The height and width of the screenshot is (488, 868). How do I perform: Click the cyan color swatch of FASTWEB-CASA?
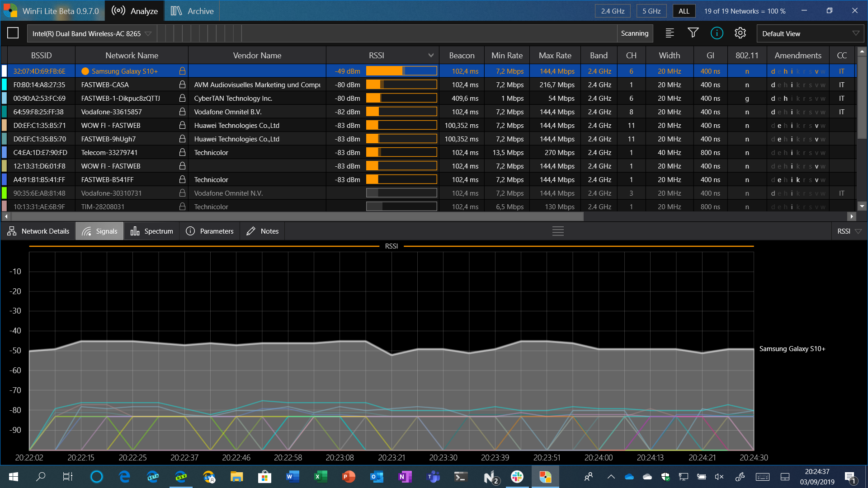(x=4, y=84)
